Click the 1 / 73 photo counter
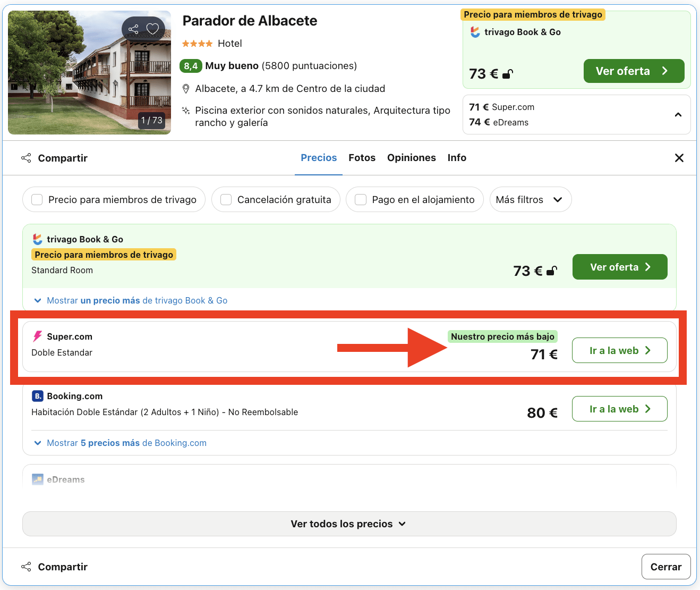700x590 pixels. [152, 120]
